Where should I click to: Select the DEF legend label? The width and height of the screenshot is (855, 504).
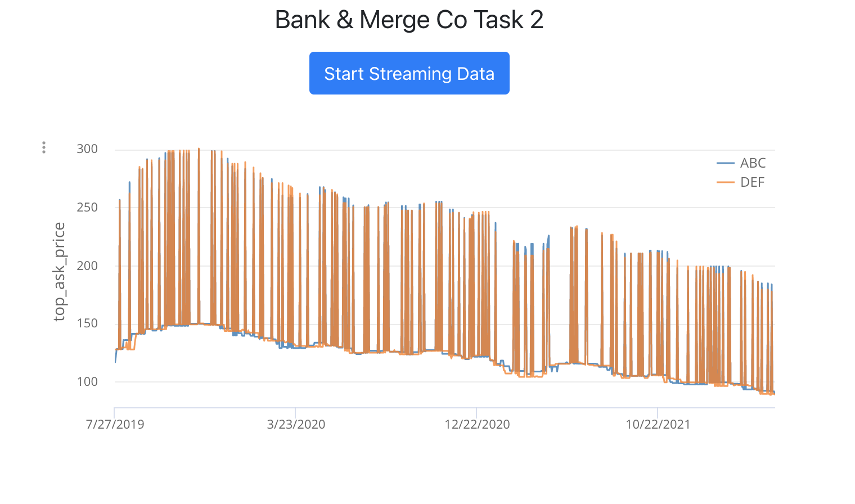click(x=753, y=182)
